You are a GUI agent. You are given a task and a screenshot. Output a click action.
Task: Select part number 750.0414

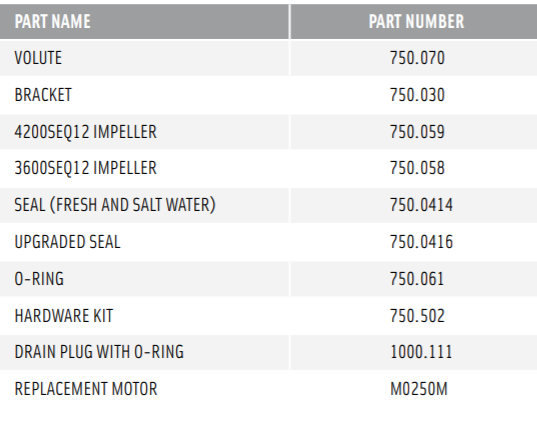tap(421, 205)
